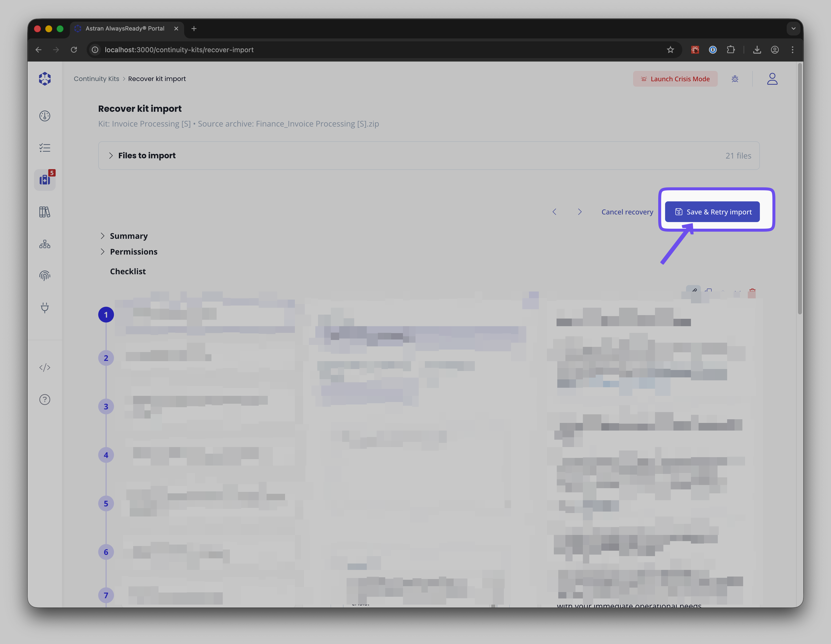
Task: Open Continuity Kits sidebar icon with badge
Action: (45, 180)
